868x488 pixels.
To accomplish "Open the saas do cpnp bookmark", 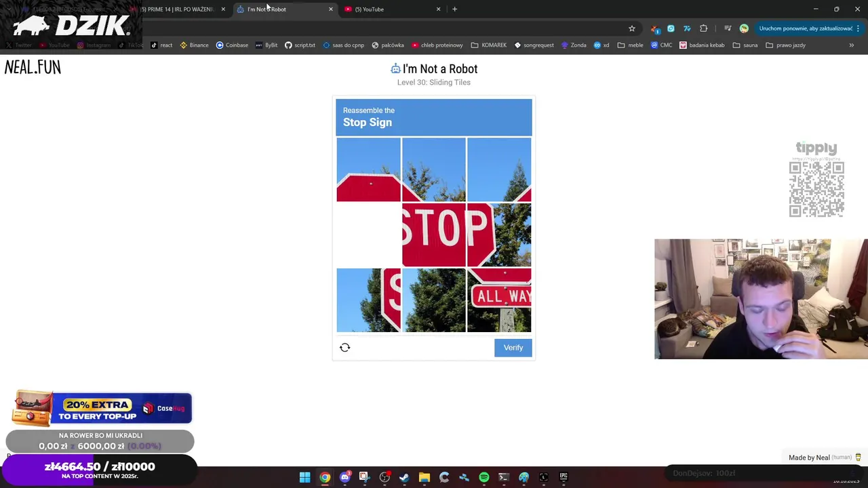I will click(344, 45).
